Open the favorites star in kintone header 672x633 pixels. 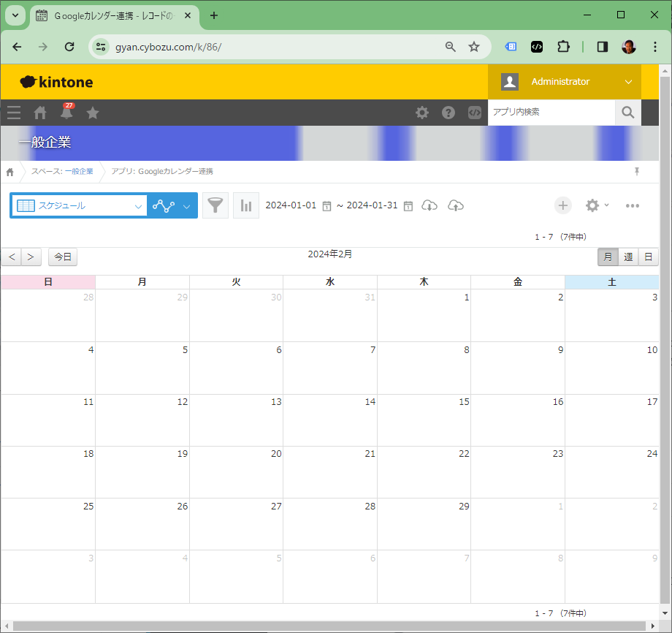tap(93, 113)
